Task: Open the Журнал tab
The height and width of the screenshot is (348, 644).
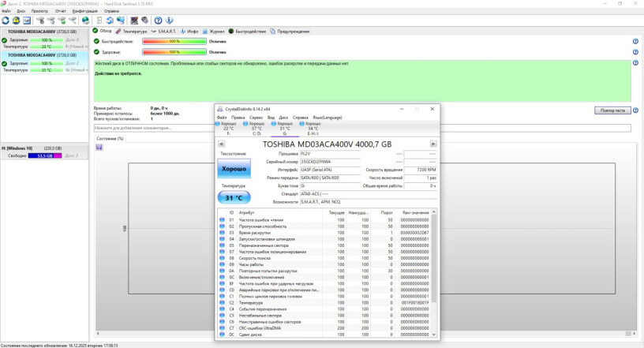Action: click(x=216, y=31)
